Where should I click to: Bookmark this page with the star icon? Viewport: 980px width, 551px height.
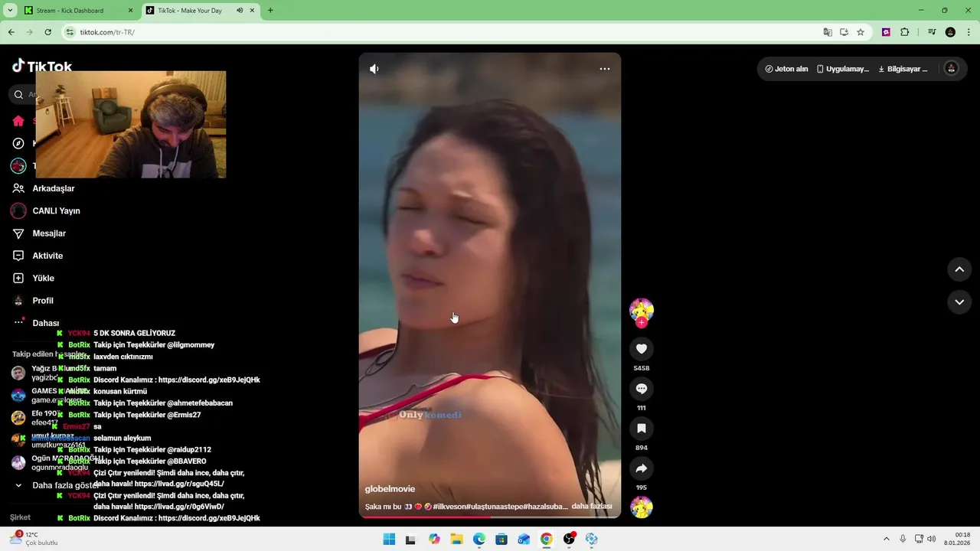pyautogui.click(x=861, y=32)
